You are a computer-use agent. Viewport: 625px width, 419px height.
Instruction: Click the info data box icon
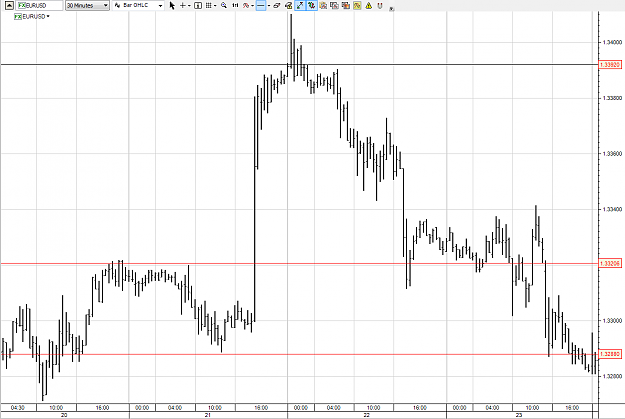coord(198,6)
